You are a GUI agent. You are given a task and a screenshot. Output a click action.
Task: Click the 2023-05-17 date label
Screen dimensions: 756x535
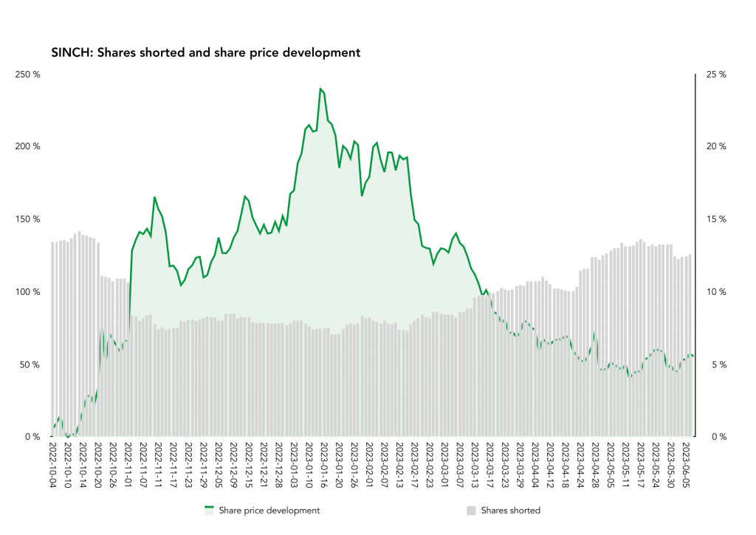(642, 465)
